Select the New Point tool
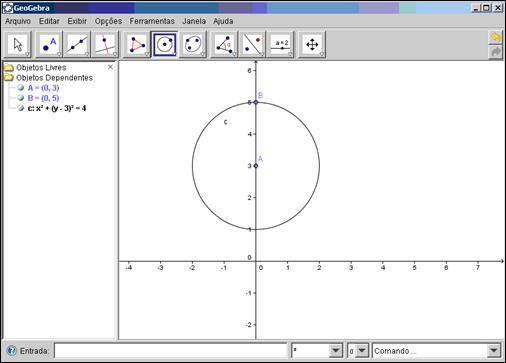 [49, 44]
